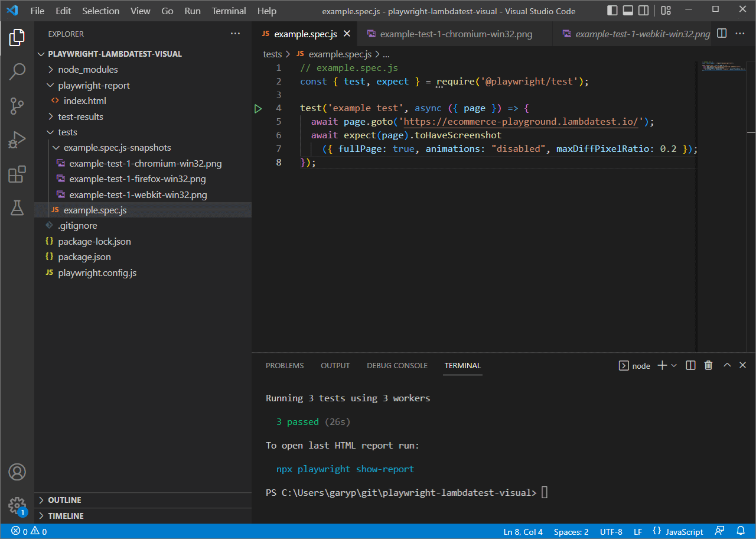Click the green run test gutter icon
This screenshot has height=539, width=756.
258,108
